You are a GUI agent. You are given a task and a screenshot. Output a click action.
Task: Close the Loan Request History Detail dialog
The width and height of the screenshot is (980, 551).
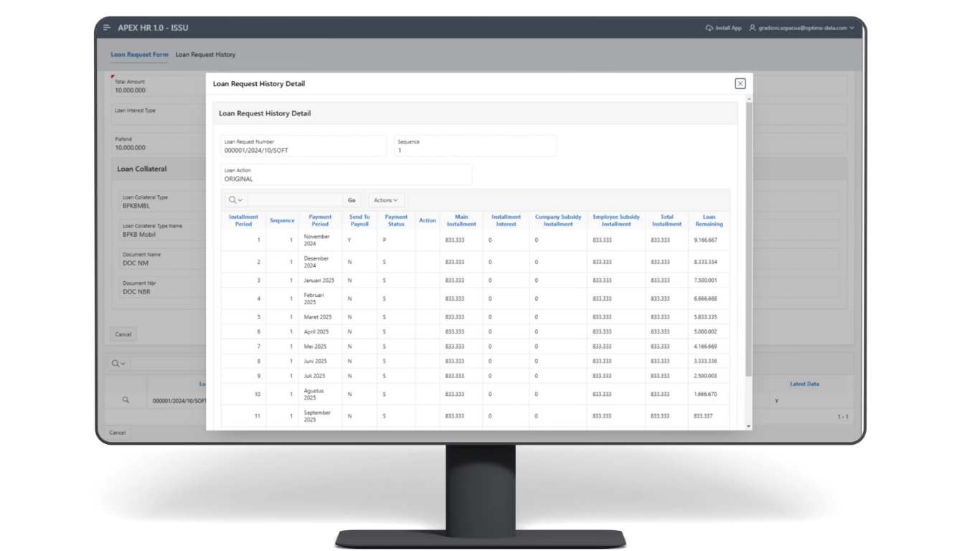740,84
